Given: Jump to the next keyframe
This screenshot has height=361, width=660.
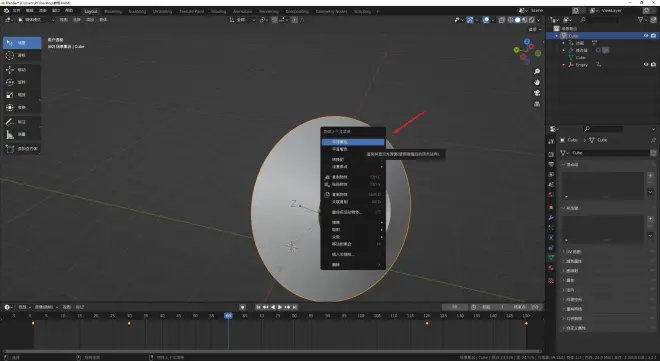Looking at the screenshot, I should 287,307.
